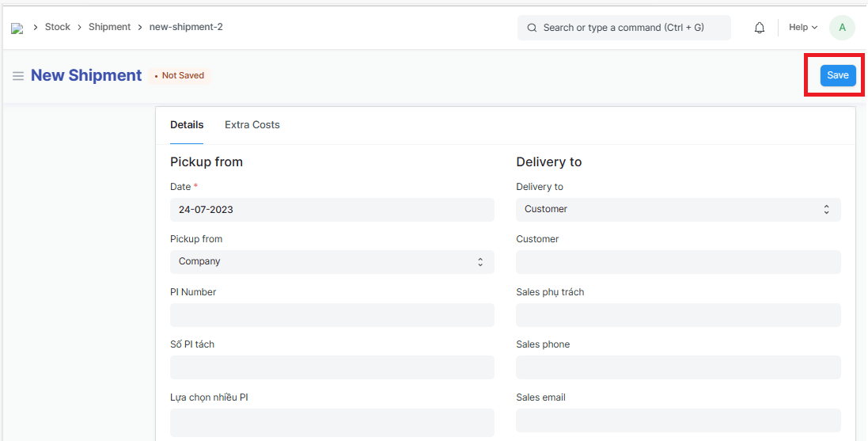Open the Help dropdown menu

[802, 28]
